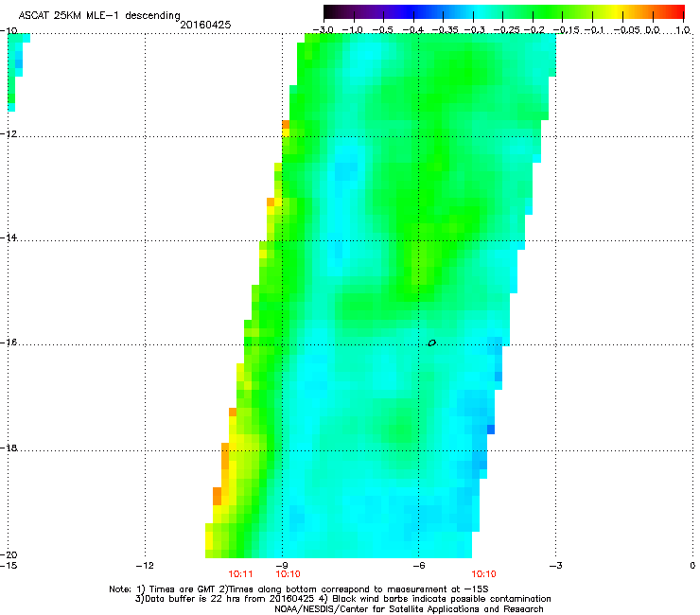
Task: Click the "ASCAT 25KM MLE-1 descending" plot title
Action: [99, 15]
